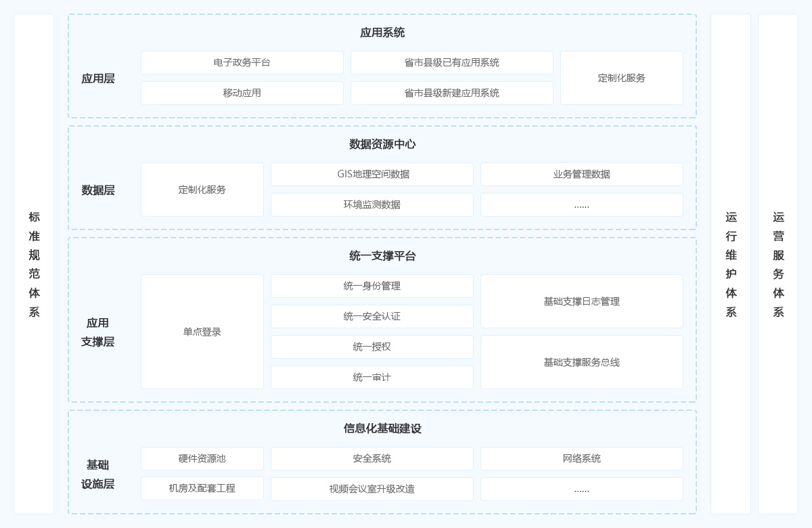Select 基础支撑日志管理 box
This screenshot has width=812, height=528.
582,301
